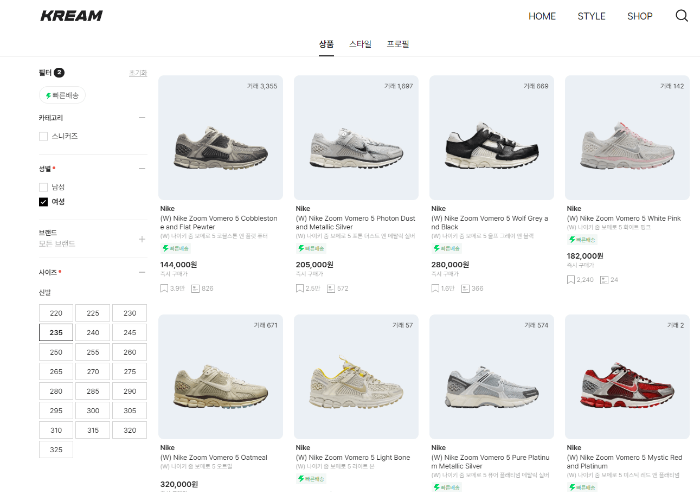Bookmark the Wolf Grey and Black shoe
Screen dimensions: 700x492
pos(435,288)
